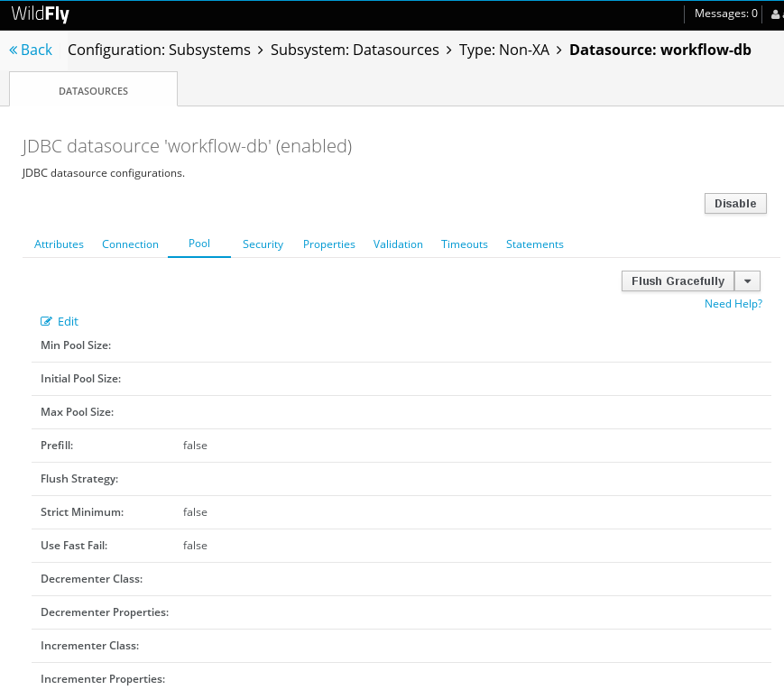Switch to the Validation tab
The height and width of the screenshot is (699, 784).
click(397, 244)
